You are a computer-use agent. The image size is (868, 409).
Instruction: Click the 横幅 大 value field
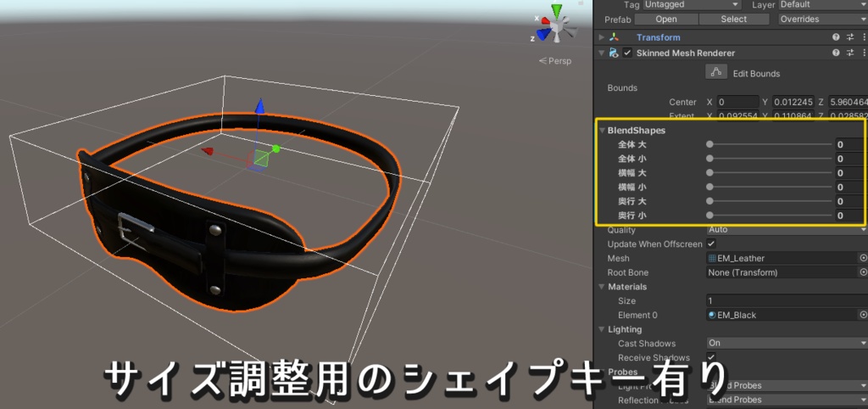[849, 173]
